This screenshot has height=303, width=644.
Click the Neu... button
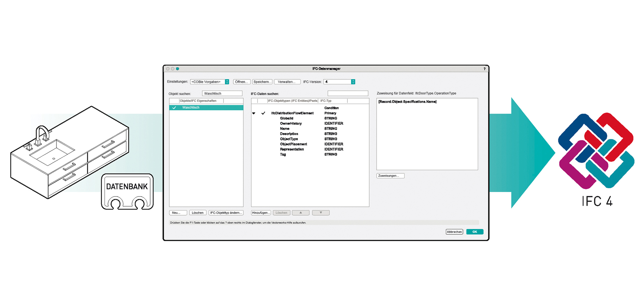(x=178, y=213)
